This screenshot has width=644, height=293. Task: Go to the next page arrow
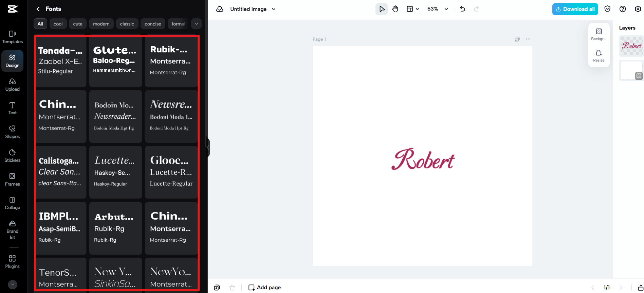pos(621,288)
